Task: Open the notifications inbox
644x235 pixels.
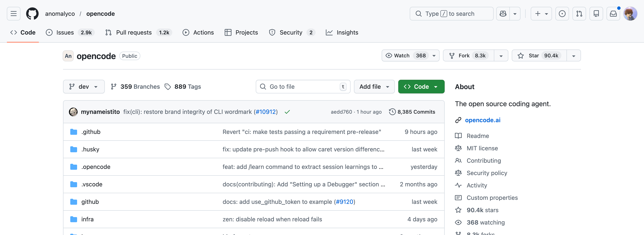Action: 613,13
